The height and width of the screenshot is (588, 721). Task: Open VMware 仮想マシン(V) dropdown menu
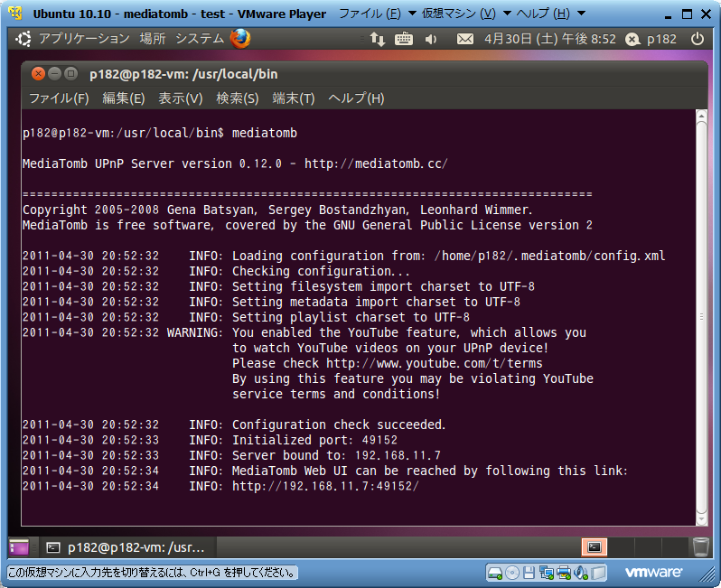(466, 14)
